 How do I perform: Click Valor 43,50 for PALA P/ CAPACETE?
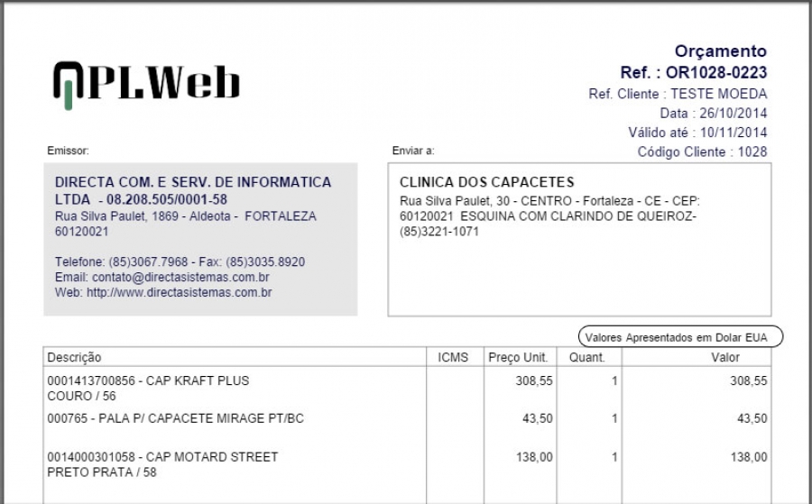752,418
